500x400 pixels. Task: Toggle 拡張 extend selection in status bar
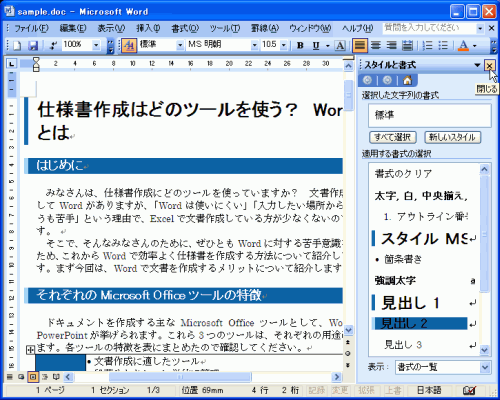(366, 390)
